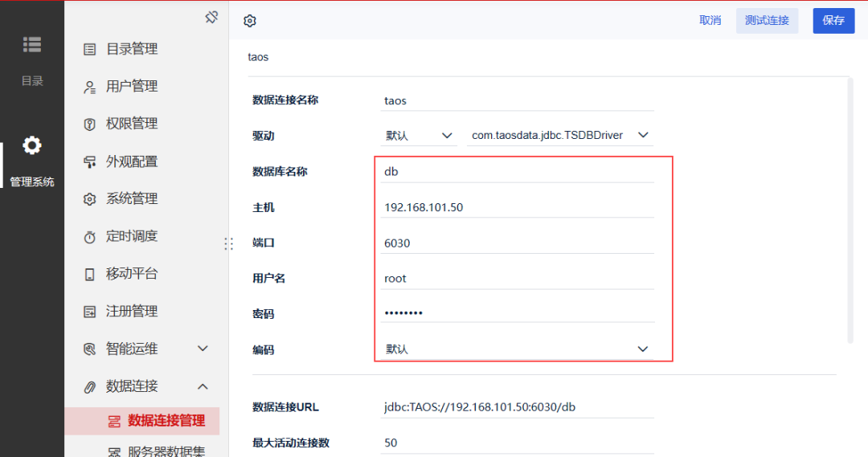This screenshot has height=457, width=868.
Task: Open 注册管理 menu entry
Action: (x=121, y=312)
